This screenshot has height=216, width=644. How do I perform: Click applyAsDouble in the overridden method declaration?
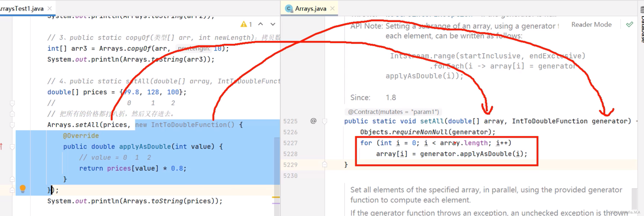(x=145, y=146)
